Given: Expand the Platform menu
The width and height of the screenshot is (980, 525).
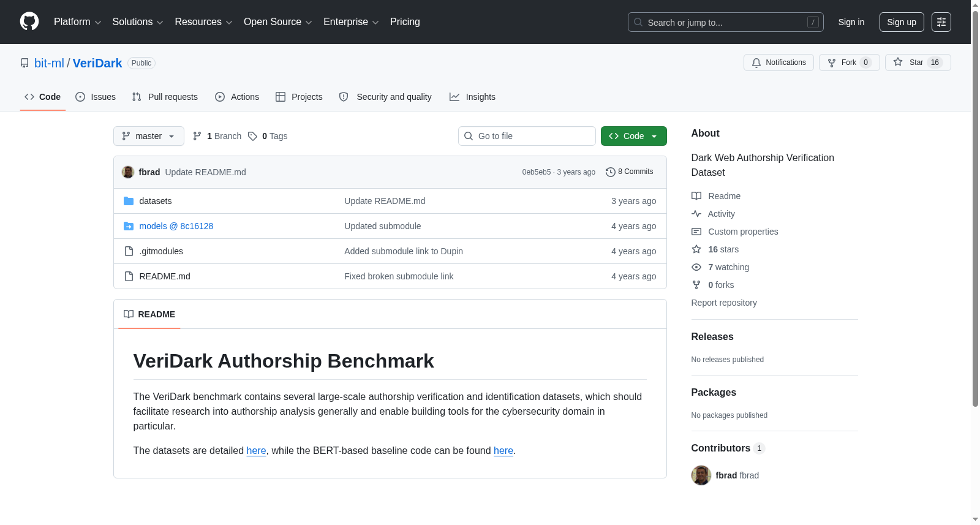Looking at the screenshot, I should [77, 22].
